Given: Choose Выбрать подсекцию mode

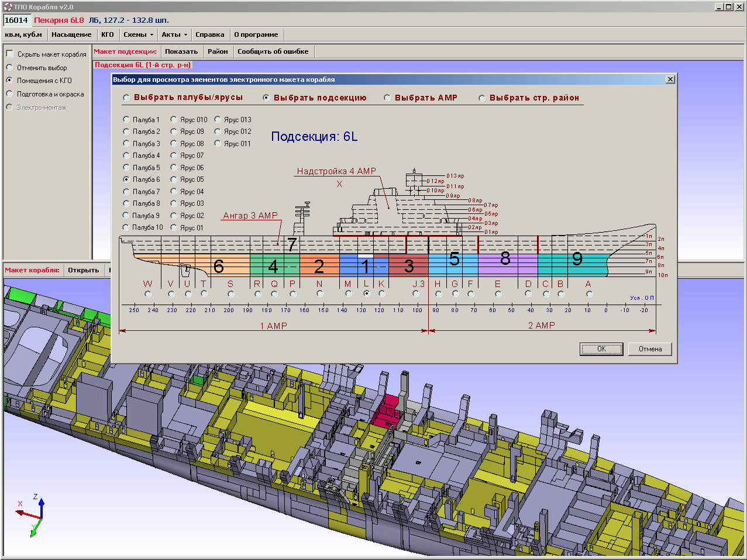Looking at the screenshot, I should click(x=266, y=98).
